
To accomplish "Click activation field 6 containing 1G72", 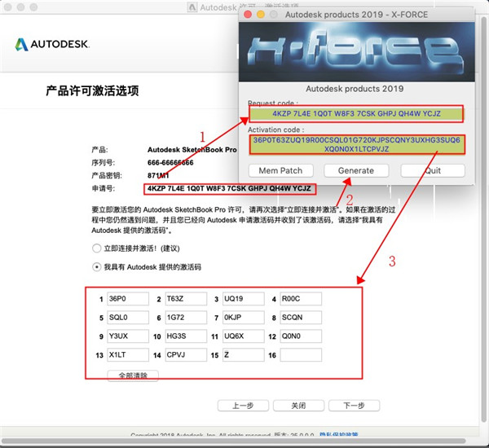I will [x=186, y=318].
